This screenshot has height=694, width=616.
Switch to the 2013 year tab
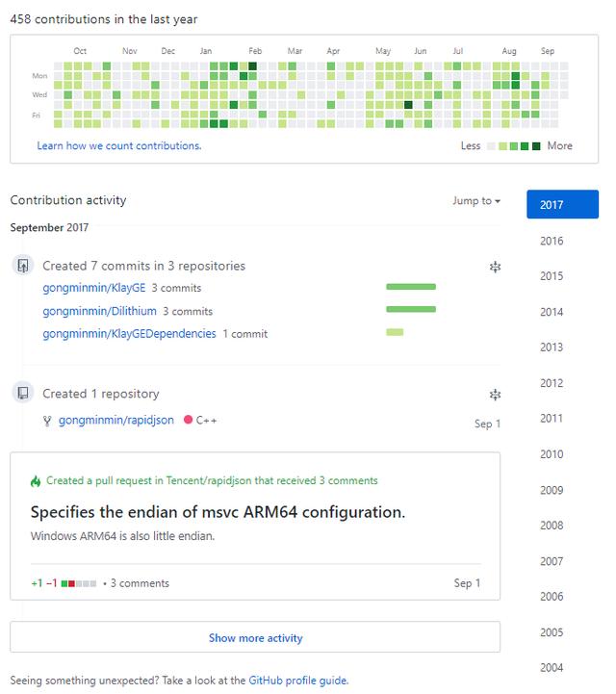point(552,347)
